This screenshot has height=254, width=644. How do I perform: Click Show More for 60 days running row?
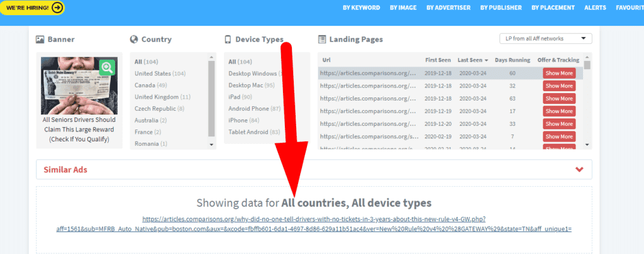(x=559, y=74)
